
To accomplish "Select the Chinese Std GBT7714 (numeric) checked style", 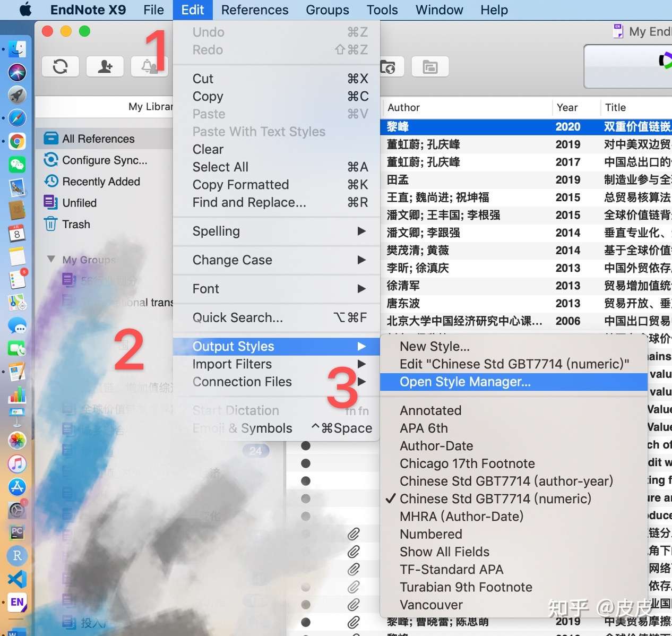I will point(495,499).
